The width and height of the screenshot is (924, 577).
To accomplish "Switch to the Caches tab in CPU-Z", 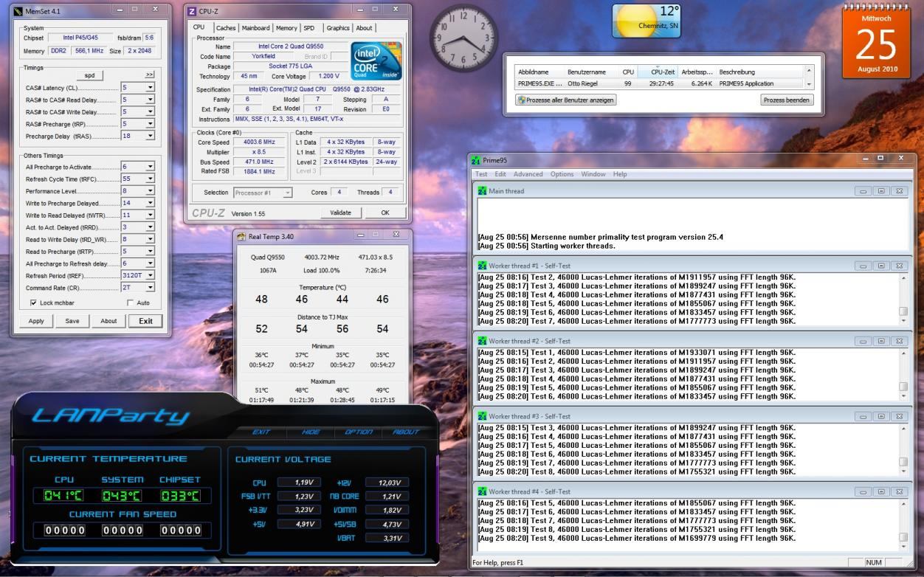I will [x=226, y=28].
